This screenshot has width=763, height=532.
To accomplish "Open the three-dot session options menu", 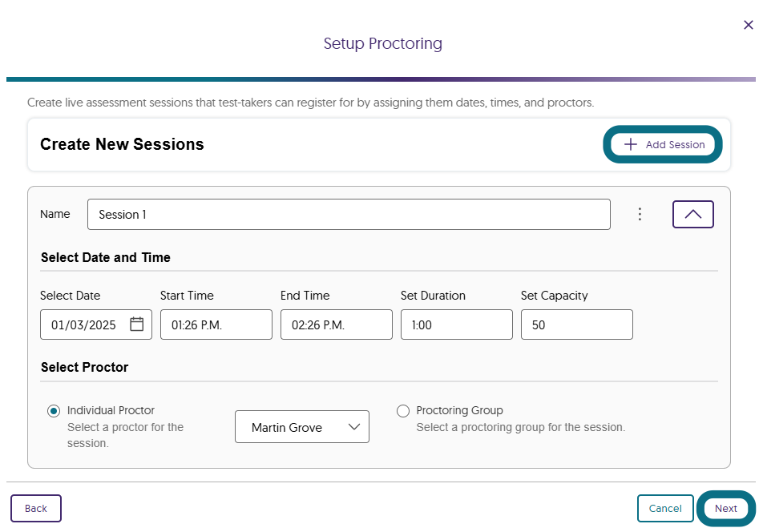I will (x=640, y=214).
